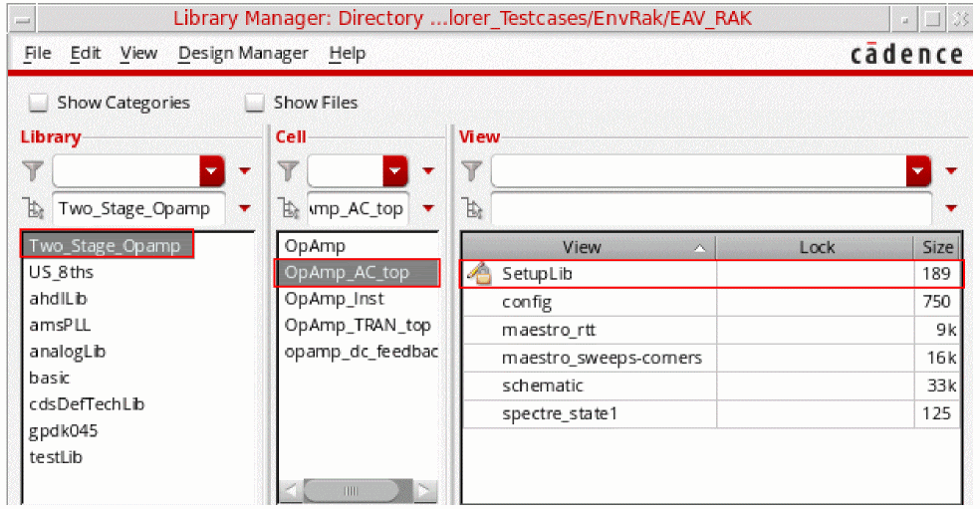Sort by the View column header
Screen dimensions: 980x509
(x=589, y=247)
